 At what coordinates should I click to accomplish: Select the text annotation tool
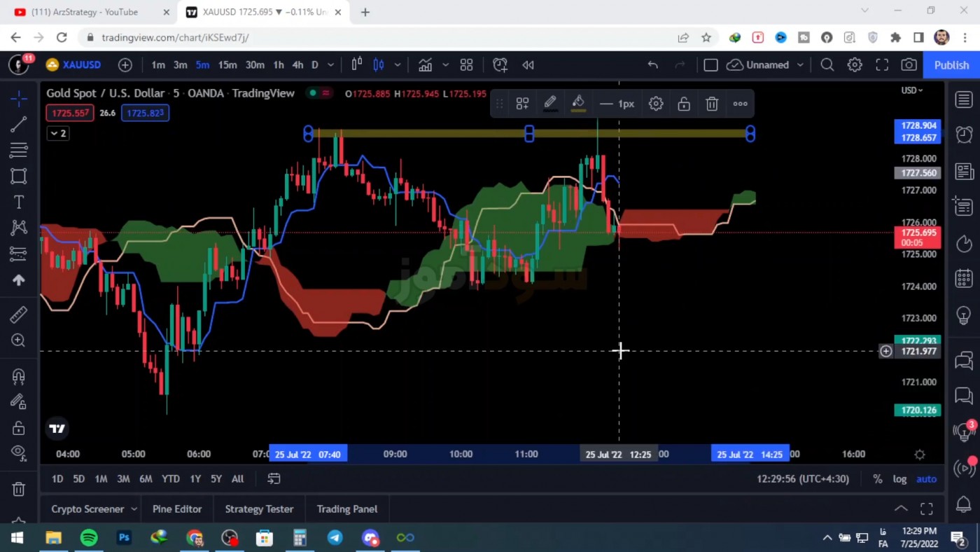(19, 202)
